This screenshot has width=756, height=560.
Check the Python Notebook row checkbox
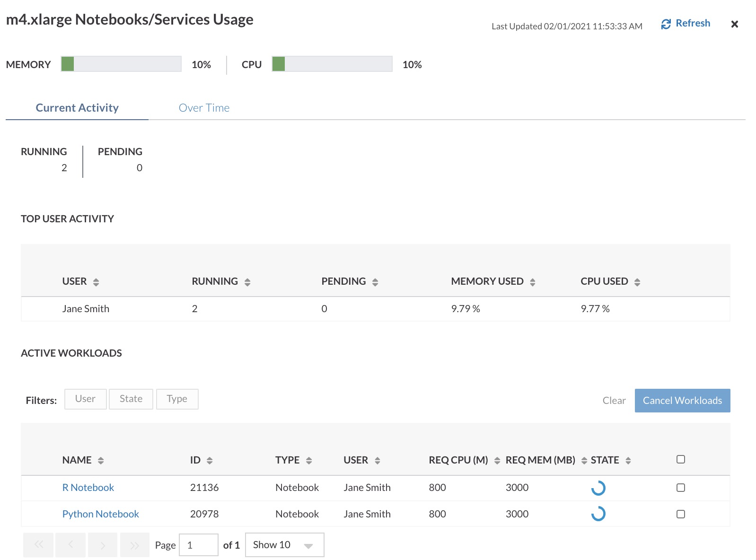(681, 514)
